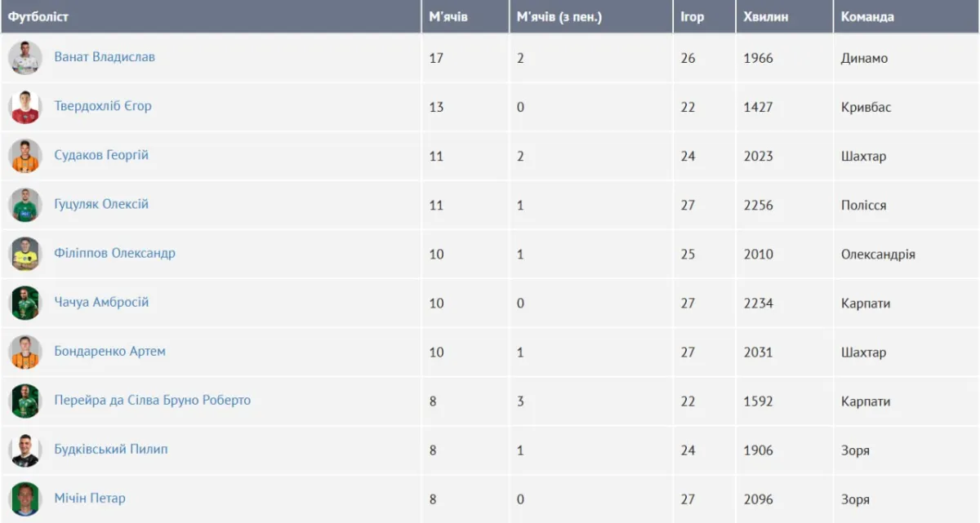The height and width of the screenshot is (523, 980).
Task: Open Судаков Георгій player avatar
Action: pos(25,156)
